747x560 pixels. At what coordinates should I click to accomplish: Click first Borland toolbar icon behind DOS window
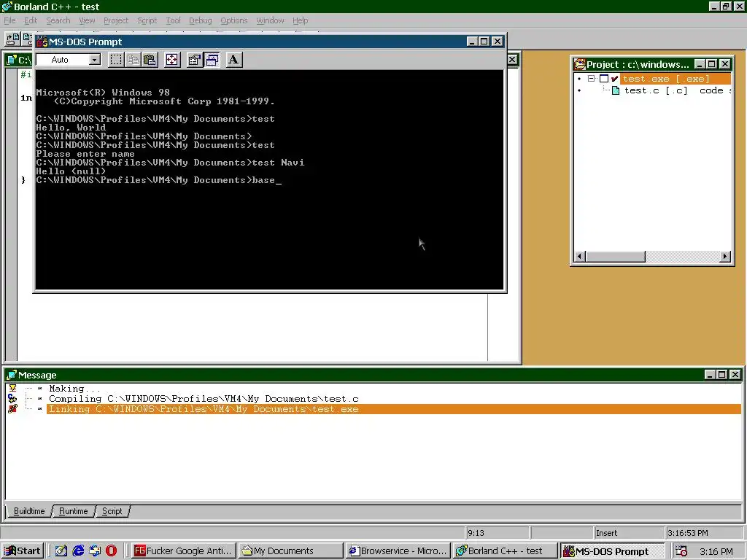point(13,38)
